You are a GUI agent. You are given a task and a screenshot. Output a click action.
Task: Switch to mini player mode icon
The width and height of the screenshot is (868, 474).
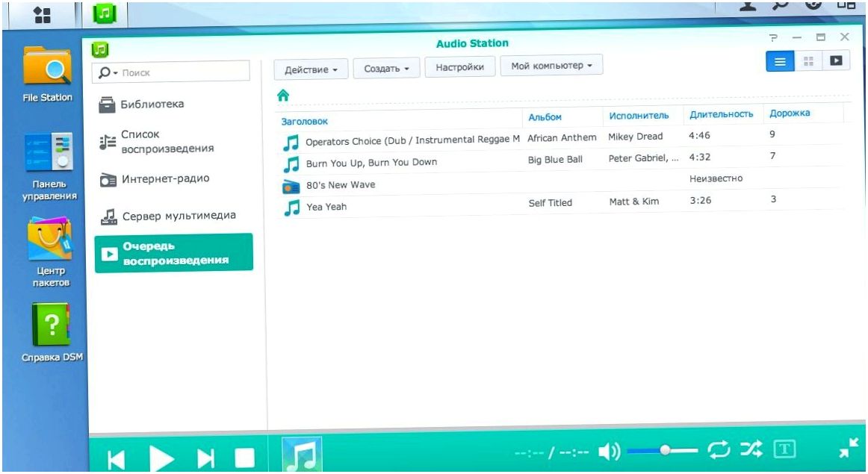coord(848,448)
